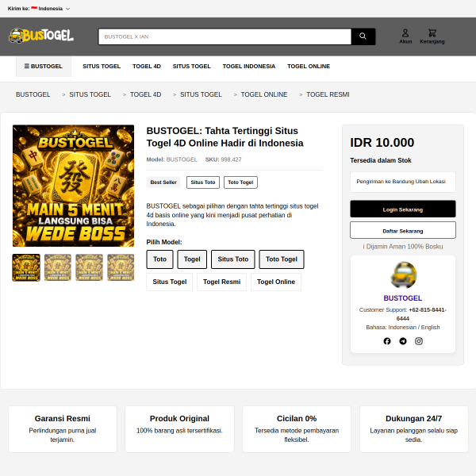Screen dimensions: 476x476
Task: Select the second product thumbnail
Action: tap(58, 267)
